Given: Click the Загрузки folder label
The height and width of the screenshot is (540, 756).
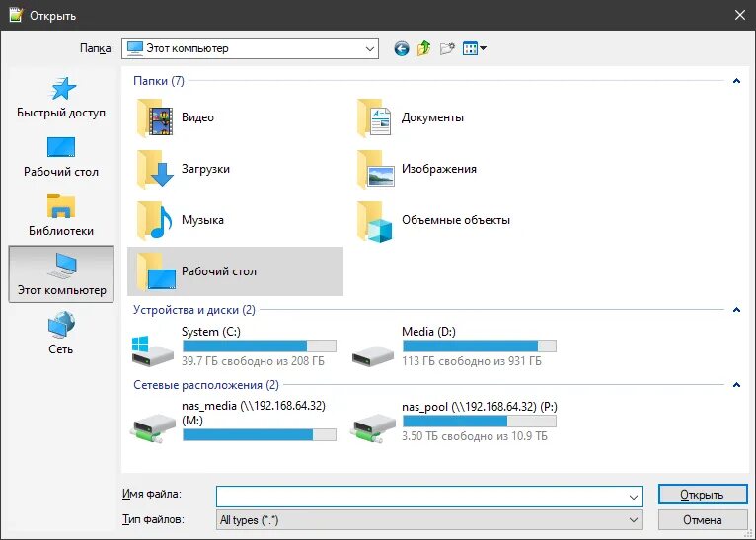Looking at the screenshot, I should pos(205,169).
